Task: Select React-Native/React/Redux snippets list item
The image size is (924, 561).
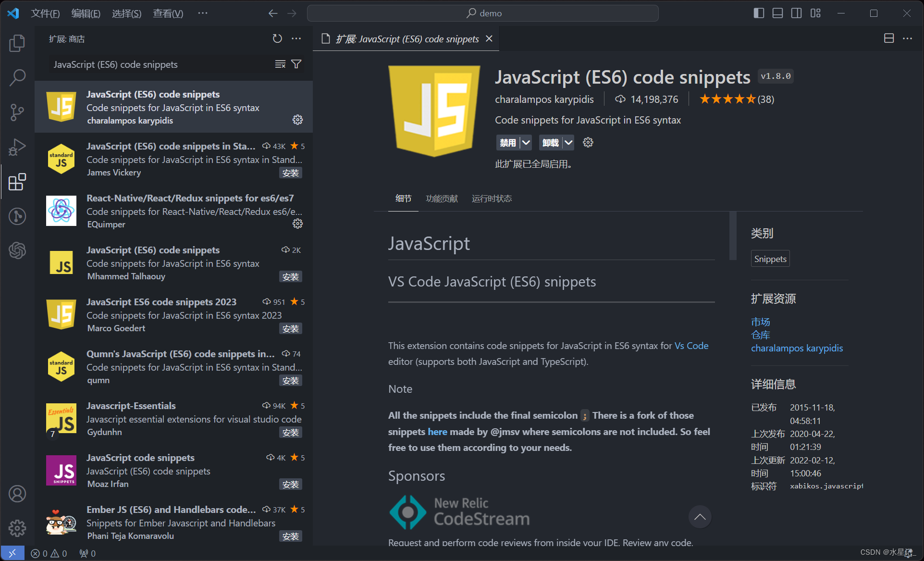Action: coord(173,211)
